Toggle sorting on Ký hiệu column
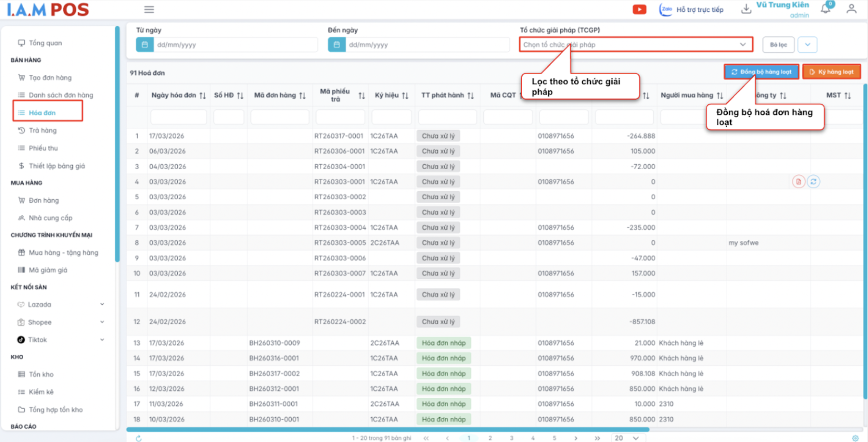Screen dimensions: 868x442 pyautogui.click(x=405, y=96)
